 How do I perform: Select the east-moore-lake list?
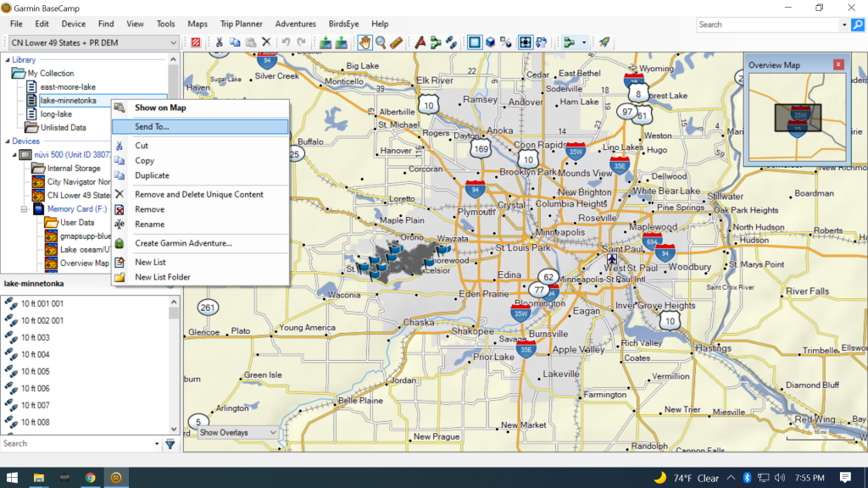click(x=68, y=87)
